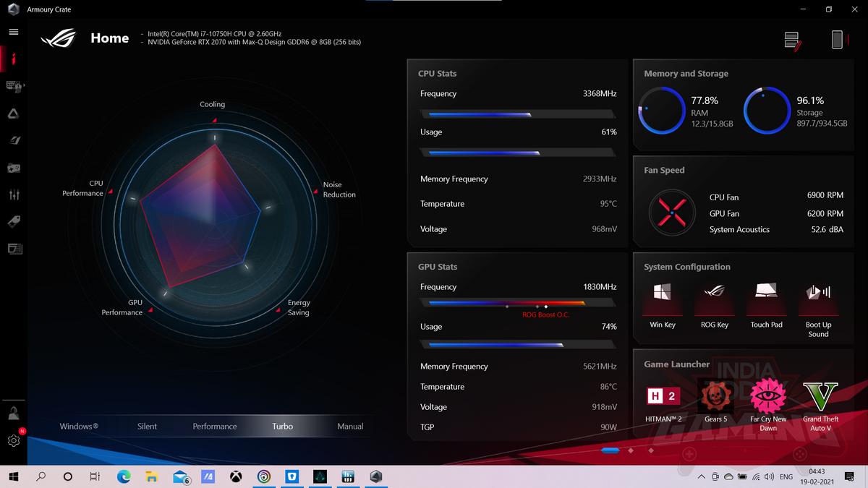Open Ubisoft Connect swirl taskbar icon

[264, 476]
